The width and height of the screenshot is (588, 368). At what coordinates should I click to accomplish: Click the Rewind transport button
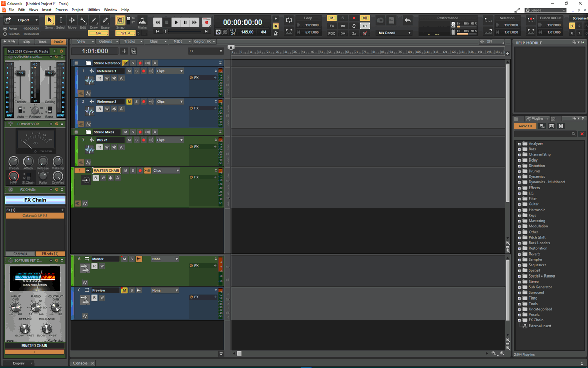pos(158,22)
